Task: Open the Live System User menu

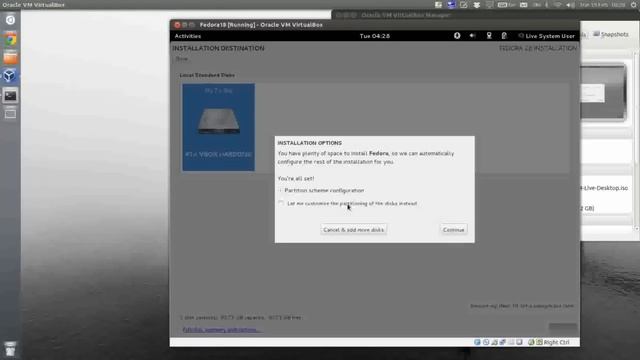Action: (547, 36)
